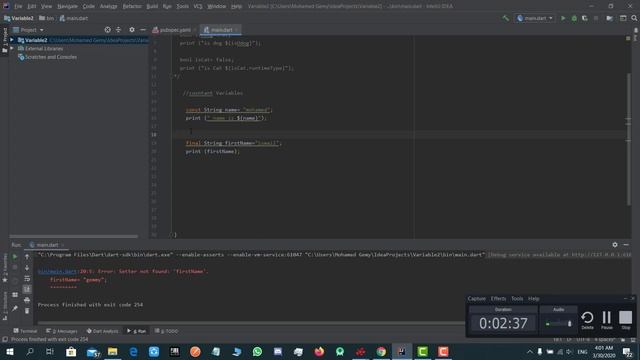Run with coverage icon in toolbar
Viewport: 640px width, 360px height.
[x=584, y=18]
